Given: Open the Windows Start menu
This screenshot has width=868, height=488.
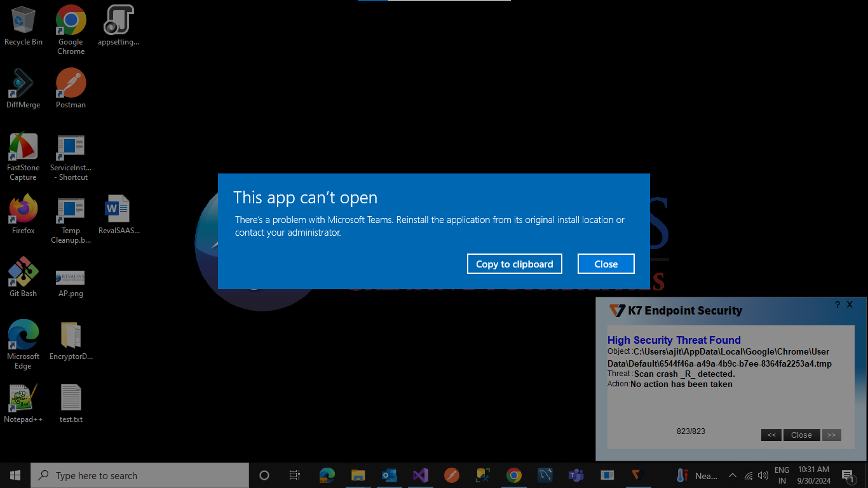Looking at the screenshot, I should [15, 475].
